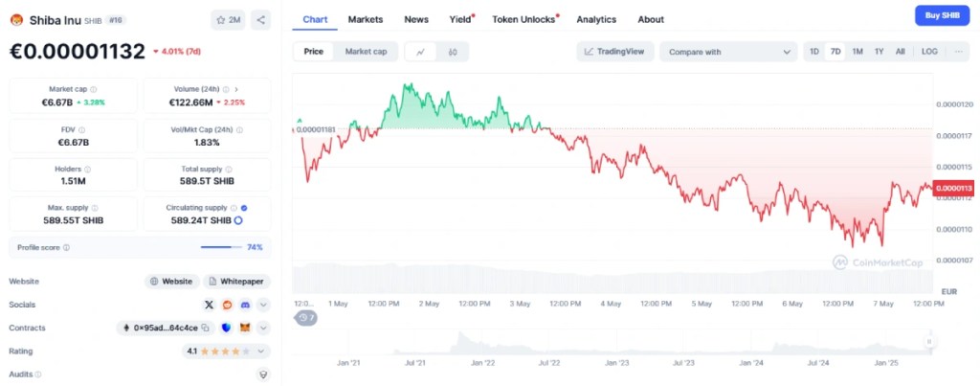The width and height of the screenshot is (980, 386).
Task: Expand the 4.1 rating dropdown
Action: [264, 352]
